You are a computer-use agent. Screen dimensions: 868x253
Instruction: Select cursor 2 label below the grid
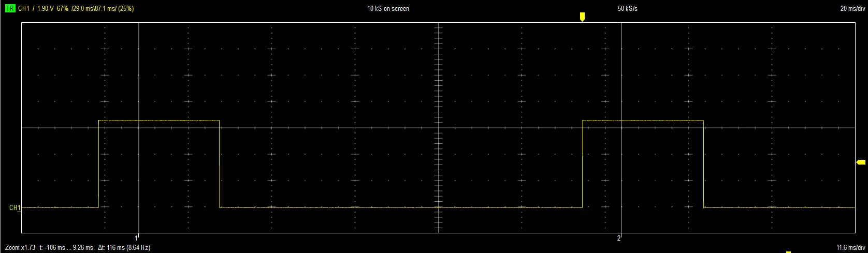tap(619, 238)
